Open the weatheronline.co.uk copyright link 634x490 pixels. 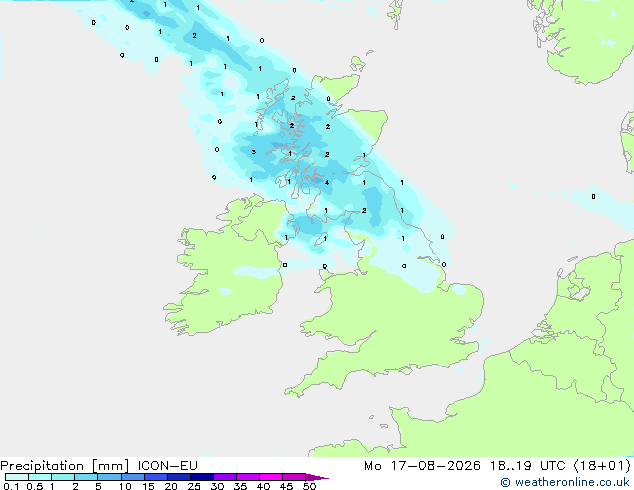(565, 482)
